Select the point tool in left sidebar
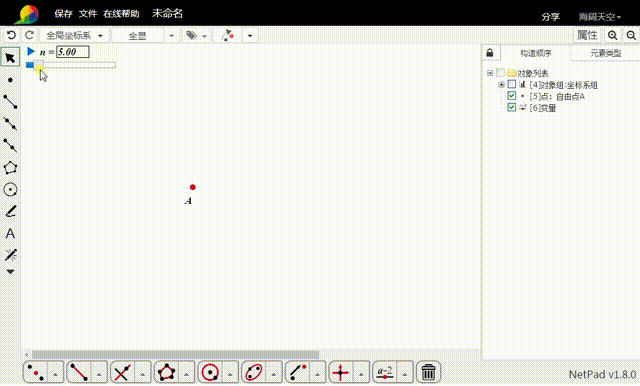Screen dimensions: 640x386 coord(10,80)
